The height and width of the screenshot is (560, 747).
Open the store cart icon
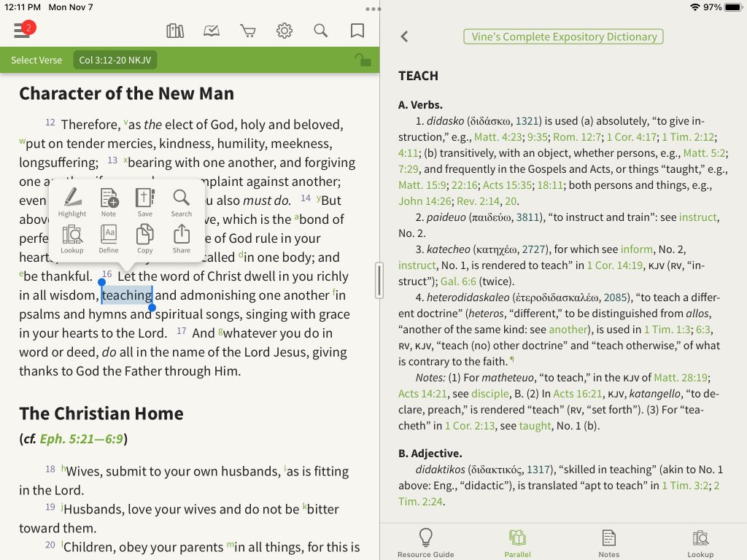tap(248, 31)
